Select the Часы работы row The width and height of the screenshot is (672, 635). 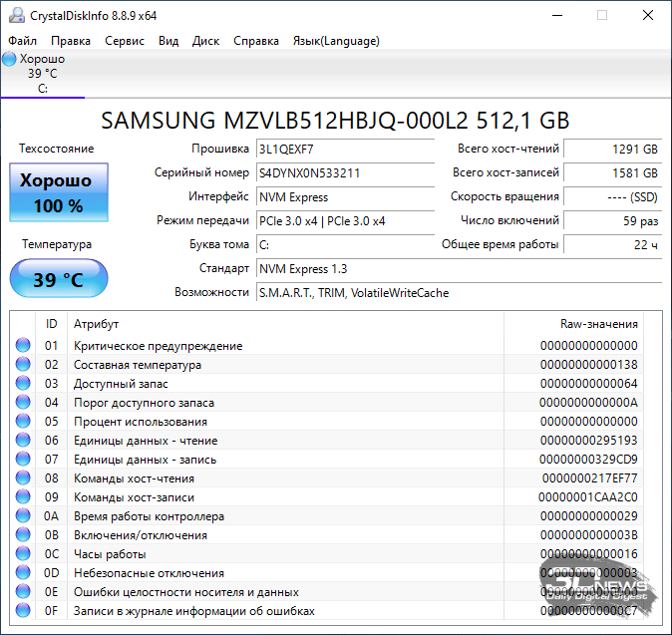[x=327, y=553]
